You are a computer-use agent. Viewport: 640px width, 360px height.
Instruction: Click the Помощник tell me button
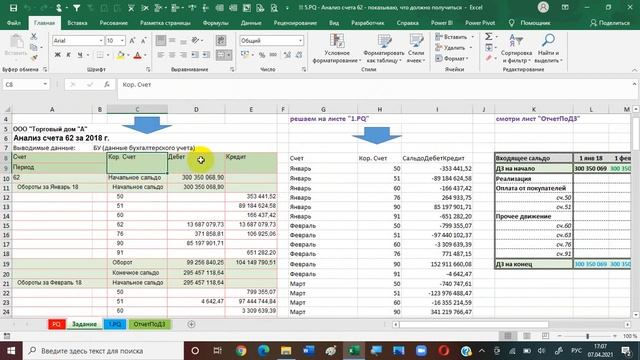pyautogui.click(x=529, y=23)
